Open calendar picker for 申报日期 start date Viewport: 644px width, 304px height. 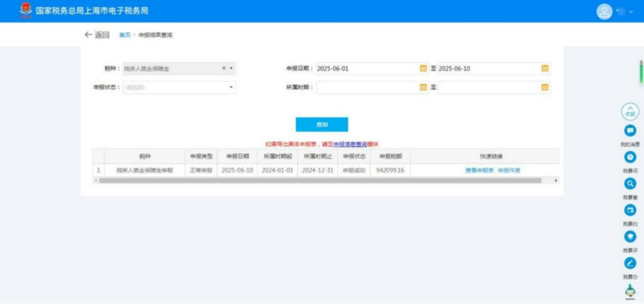pos(423,68)
